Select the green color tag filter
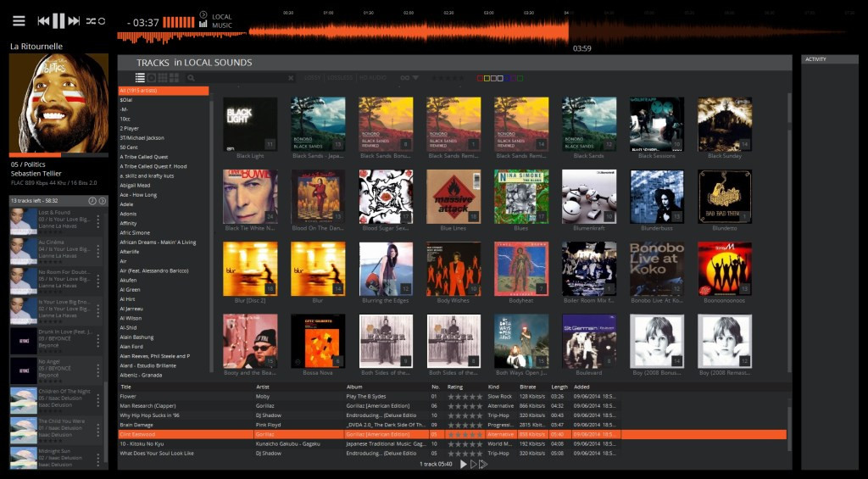 point(520,78)
